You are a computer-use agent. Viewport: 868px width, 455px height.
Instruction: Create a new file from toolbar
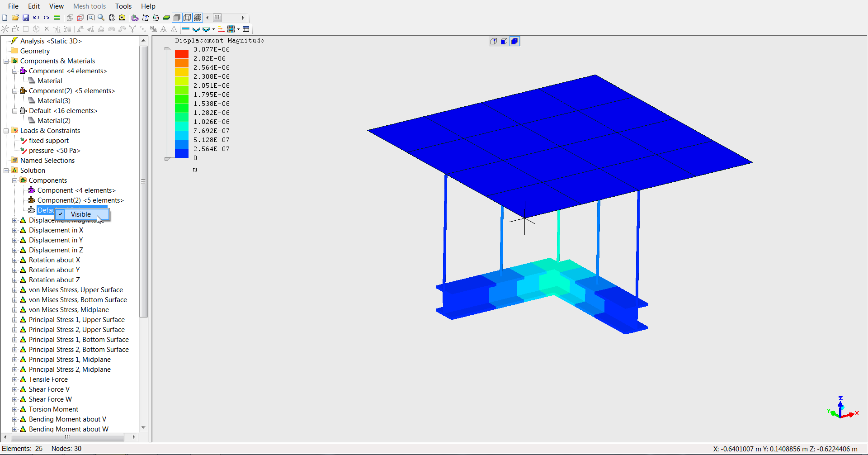pyautogui.click(x=5, y=18)
